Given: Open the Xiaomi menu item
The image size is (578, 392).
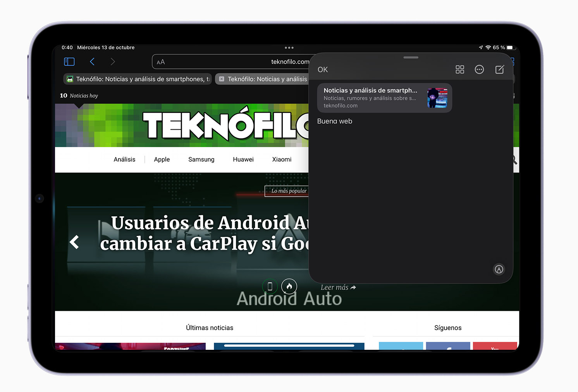Looking at the screenshot, I should point(282,159).
